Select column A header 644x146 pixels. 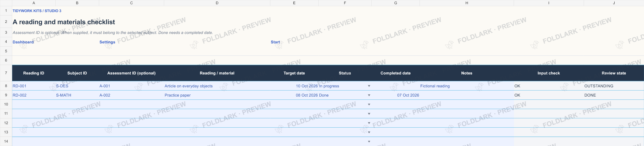click(x=34, y=3)
